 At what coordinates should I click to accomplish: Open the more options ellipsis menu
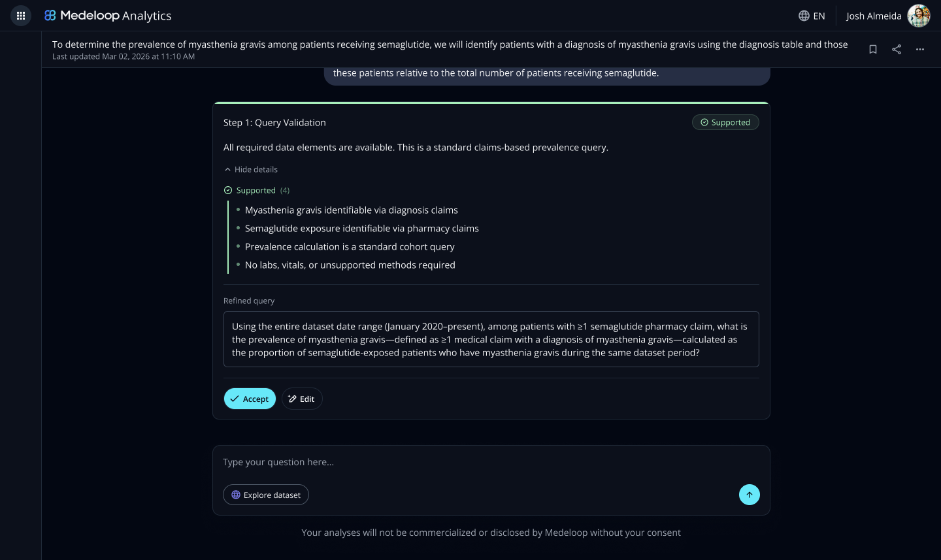click(x=920, y=50)
